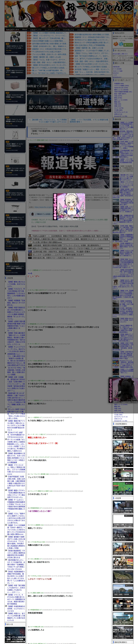Visit 5ch.net from the nav bar
This screenshot has height=644, width=138.
point(112,30)
